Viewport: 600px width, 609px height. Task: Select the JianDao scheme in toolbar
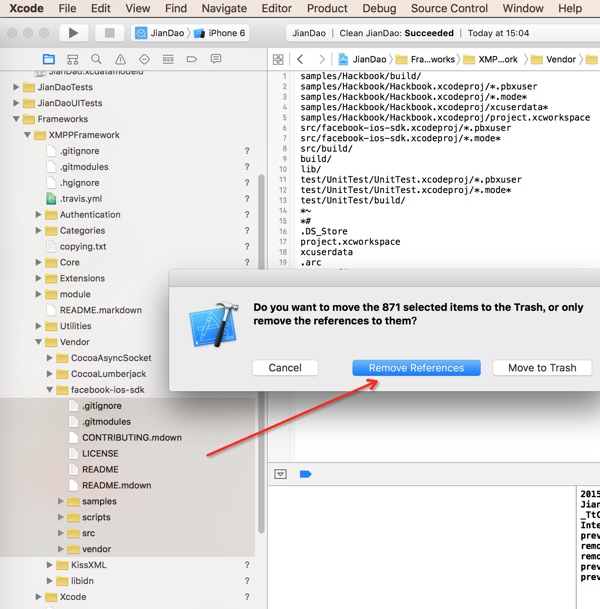point(160,33)
